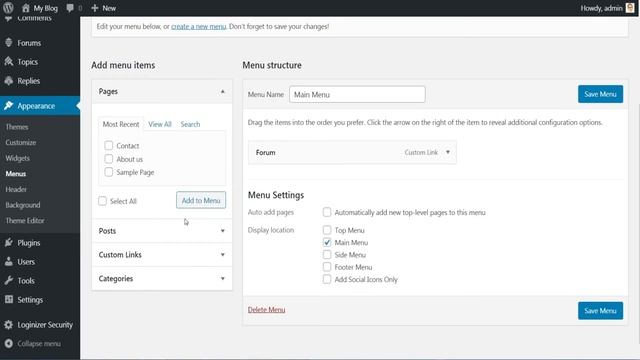
Task: Open Widgets submenu item
Action: click(18, 158)
